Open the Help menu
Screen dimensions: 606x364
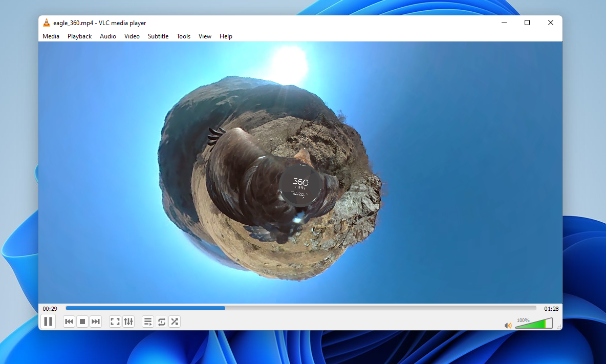click(226, 36)
